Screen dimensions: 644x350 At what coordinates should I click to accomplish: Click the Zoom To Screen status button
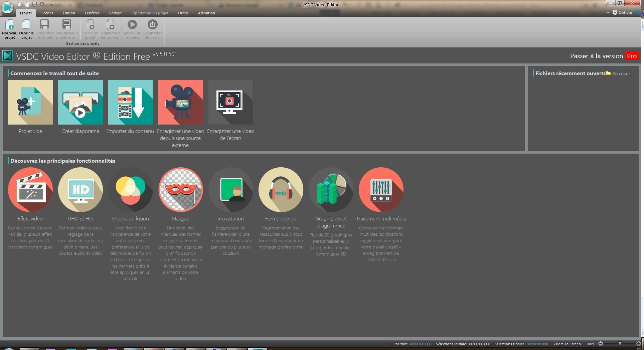click(567, 344)
